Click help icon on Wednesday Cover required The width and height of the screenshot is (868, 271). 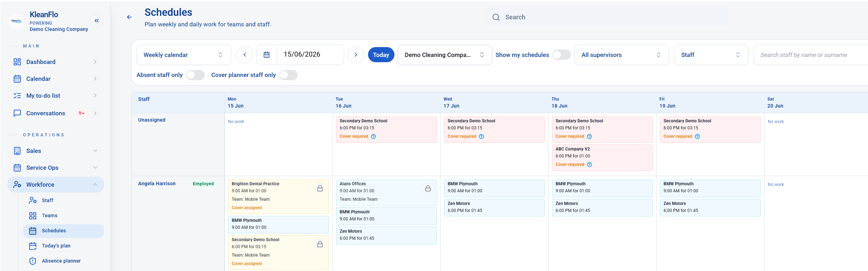click(x=481, y=136)
